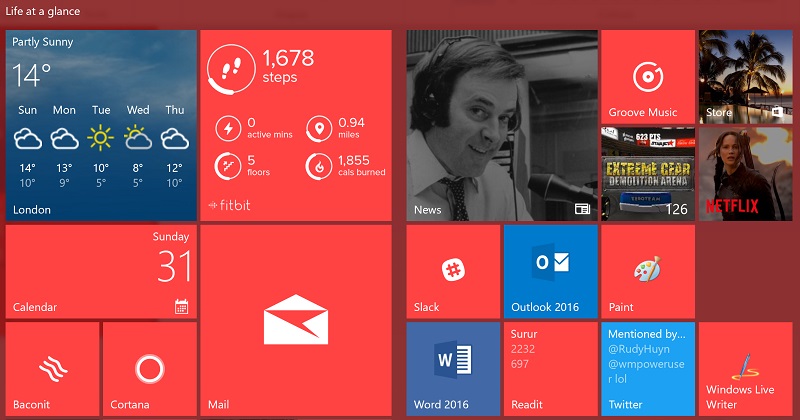Open the News tile photo
The image size is (800, 420).
(x=502, y=126)
